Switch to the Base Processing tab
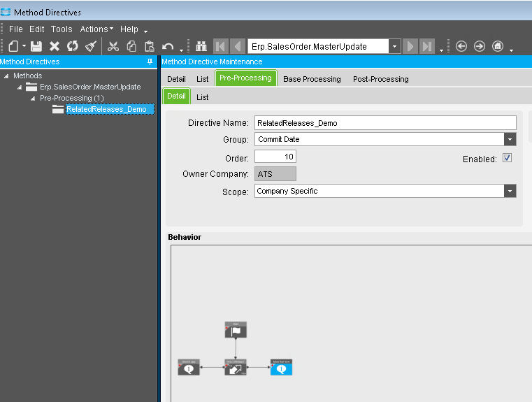This screenshot has height=402, width=532. tap(312, 79)
